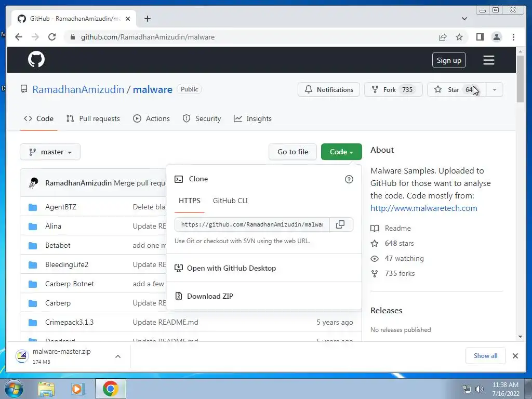Open Chrome's three-dot menu

point(513,37)
